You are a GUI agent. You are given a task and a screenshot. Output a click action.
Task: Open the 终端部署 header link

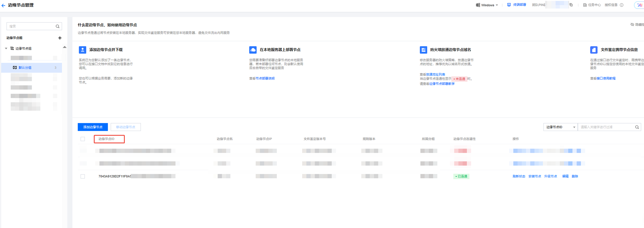click(520, 5)
